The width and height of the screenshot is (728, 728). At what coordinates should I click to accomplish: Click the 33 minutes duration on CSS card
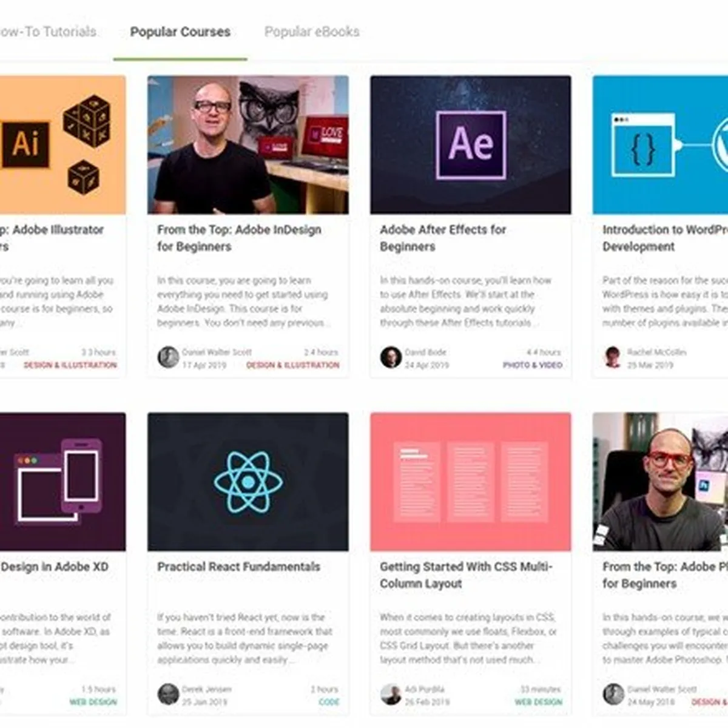(x=541, y=689)
